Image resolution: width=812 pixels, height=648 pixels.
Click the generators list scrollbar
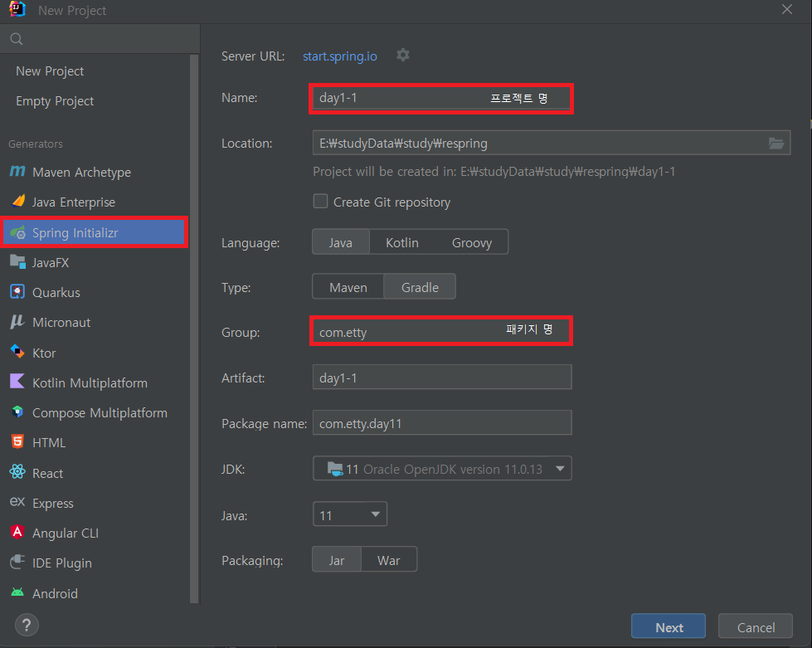[x=194, y=329]
